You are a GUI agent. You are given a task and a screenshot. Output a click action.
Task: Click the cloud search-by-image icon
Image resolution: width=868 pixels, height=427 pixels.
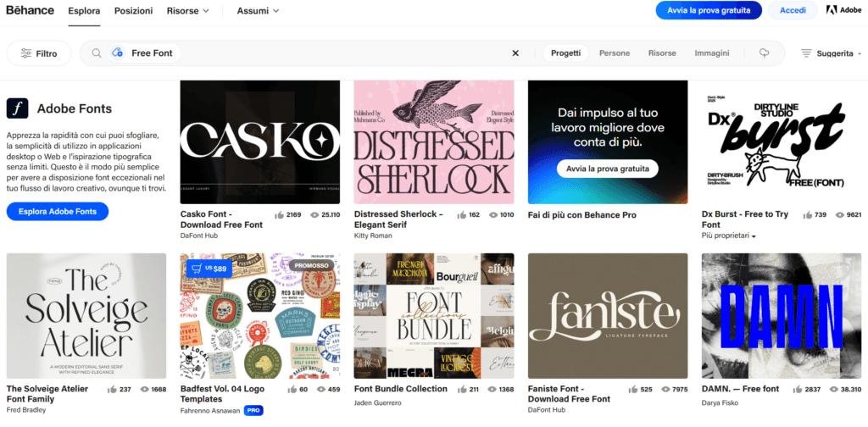(x=765, y=53)
